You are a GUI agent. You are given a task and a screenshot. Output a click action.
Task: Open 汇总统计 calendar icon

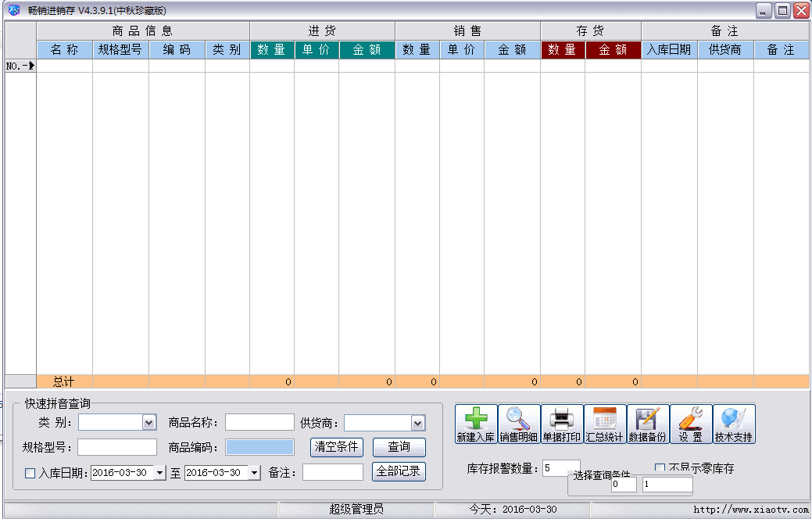tap(604, 420)
